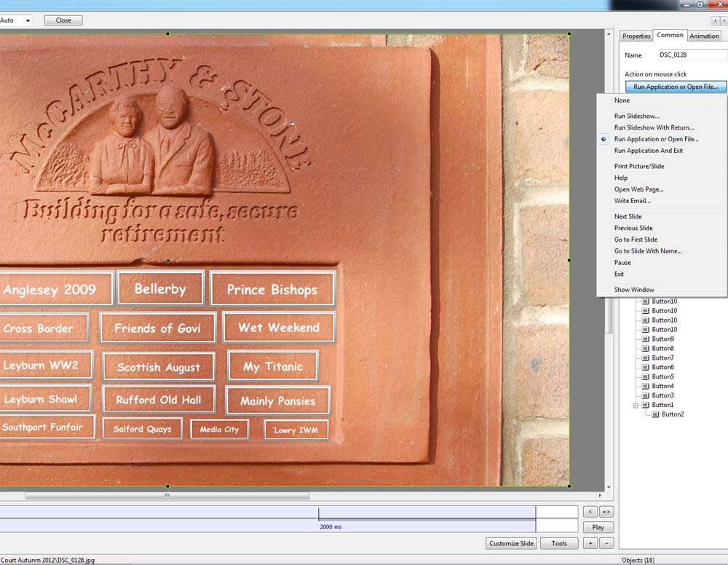Switch to the Animation tab
728x565 pixels.
704,36
